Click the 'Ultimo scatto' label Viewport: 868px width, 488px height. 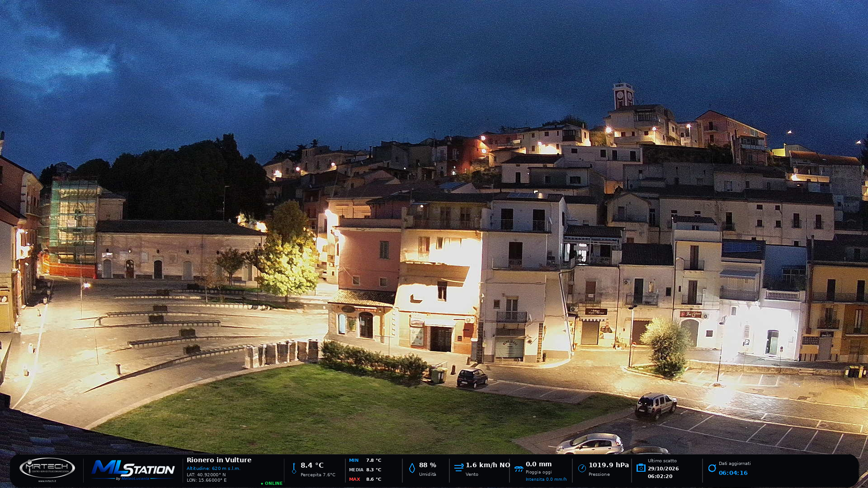(x=662, y=461)
